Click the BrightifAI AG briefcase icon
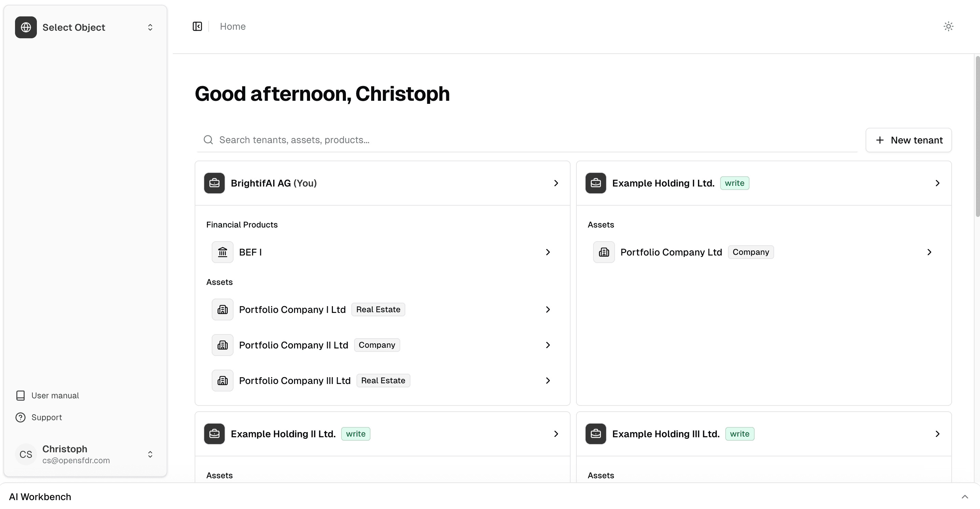 click(x=214, y=183)
